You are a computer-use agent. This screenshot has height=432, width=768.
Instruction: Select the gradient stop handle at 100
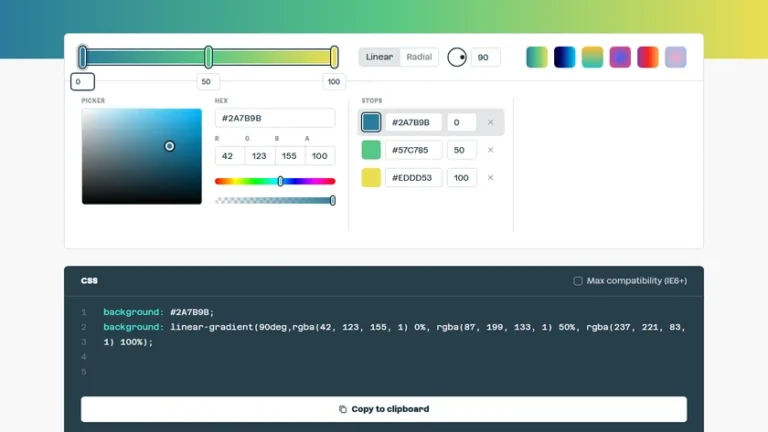coord(334,57)
